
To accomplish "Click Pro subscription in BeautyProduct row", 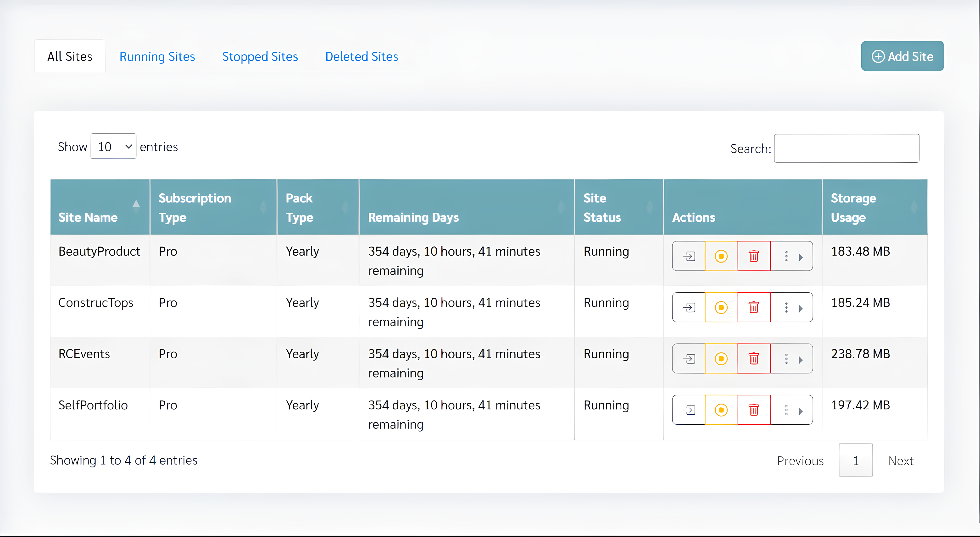I will [168, 251].
